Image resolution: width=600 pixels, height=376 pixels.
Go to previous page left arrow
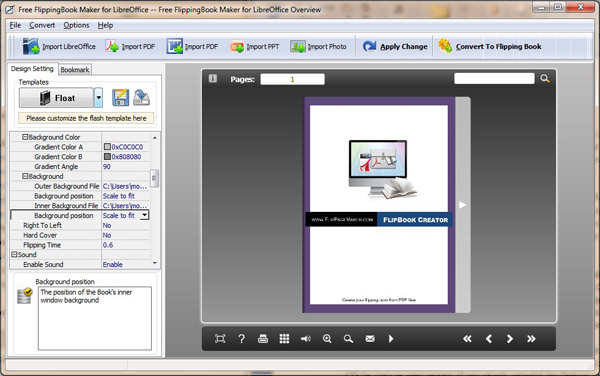489,339
